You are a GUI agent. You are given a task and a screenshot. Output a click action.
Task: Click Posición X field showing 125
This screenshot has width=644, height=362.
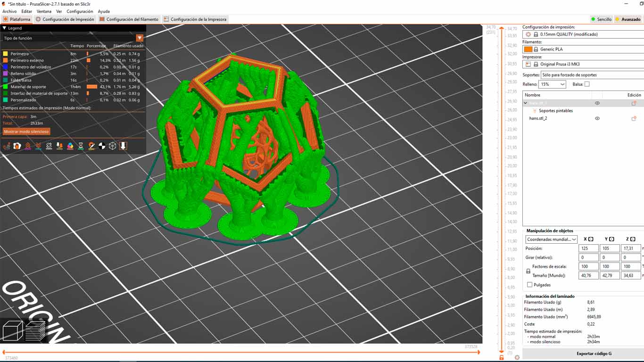tap(588, 248)
